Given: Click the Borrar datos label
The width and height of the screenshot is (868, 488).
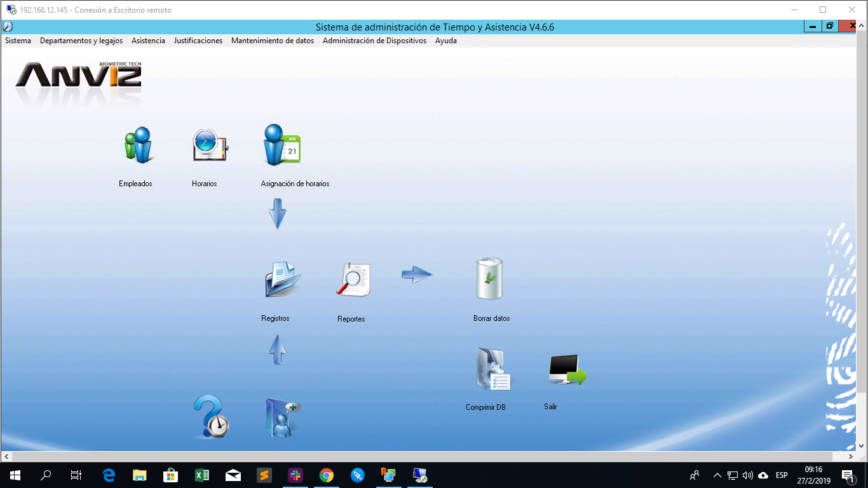Looking at the screenshot, I should (x=492, y=318).
